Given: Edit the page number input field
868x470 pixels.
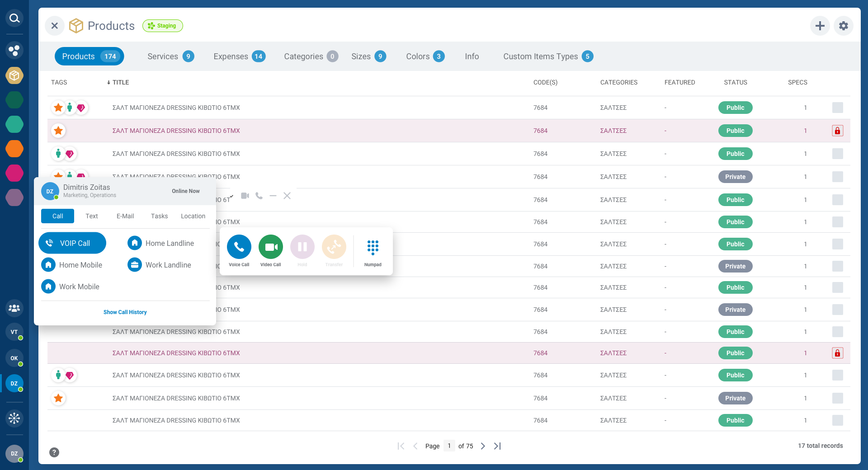Looking at the screenshot, I should pyautogui.click(x=449, y=446).
